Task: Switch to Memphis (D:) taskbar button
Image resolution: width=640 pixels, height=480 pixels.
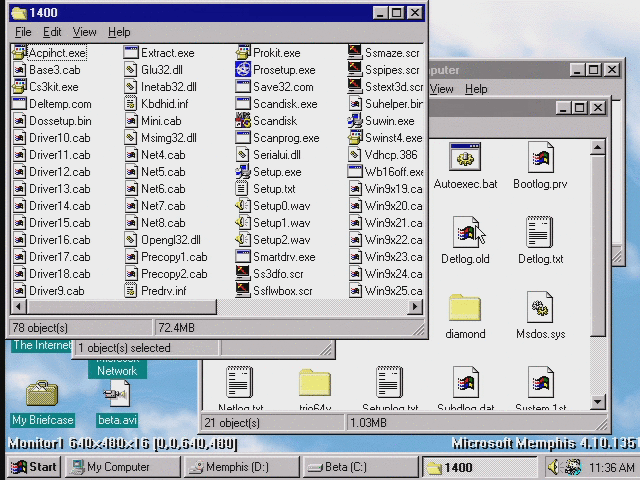Action: point(241,467)
